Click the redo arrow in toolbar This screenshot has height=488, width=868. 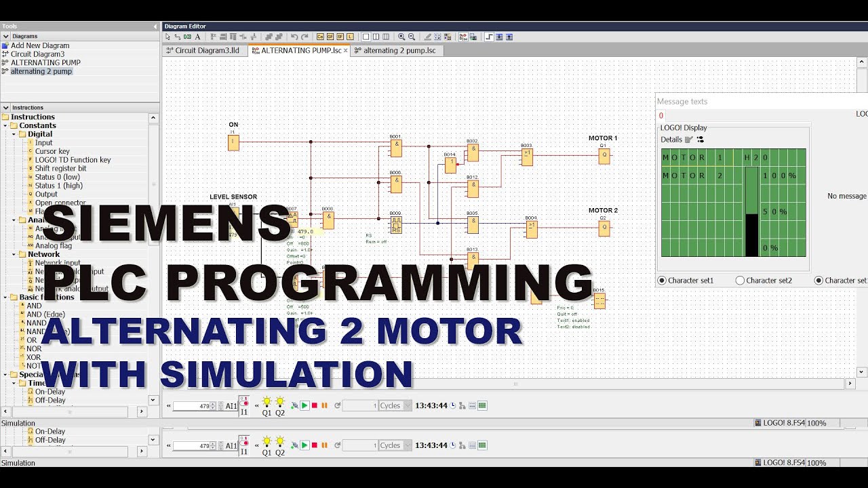(304, 37)
